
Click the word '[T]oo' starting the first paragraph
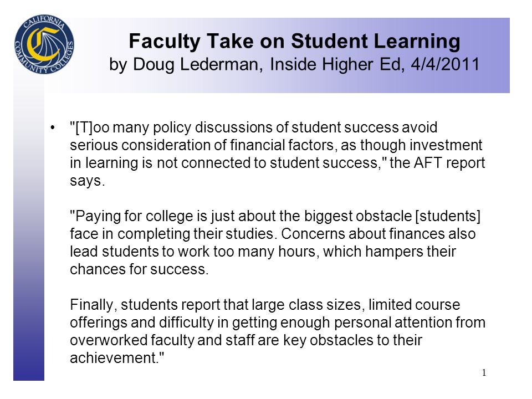pyautogui.click(x=90, y=127)
